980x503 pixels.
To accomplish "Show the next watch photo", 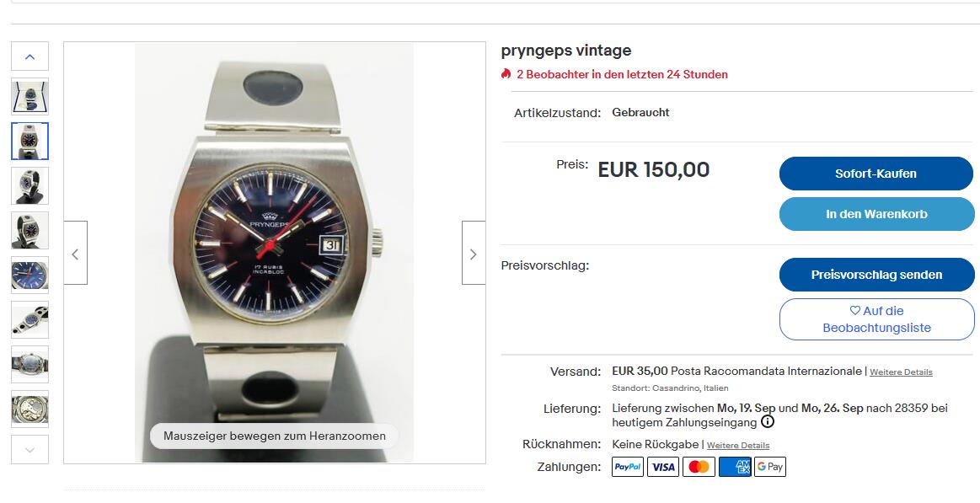I will pyautogui.click(x=473, y=253).
